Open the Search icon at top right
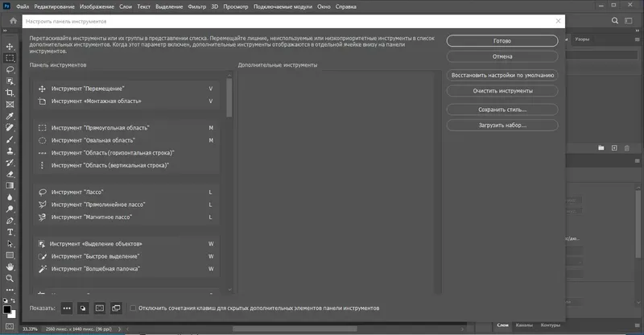The height and width of the screenshot is (335, 644). (x=615, y=21)
